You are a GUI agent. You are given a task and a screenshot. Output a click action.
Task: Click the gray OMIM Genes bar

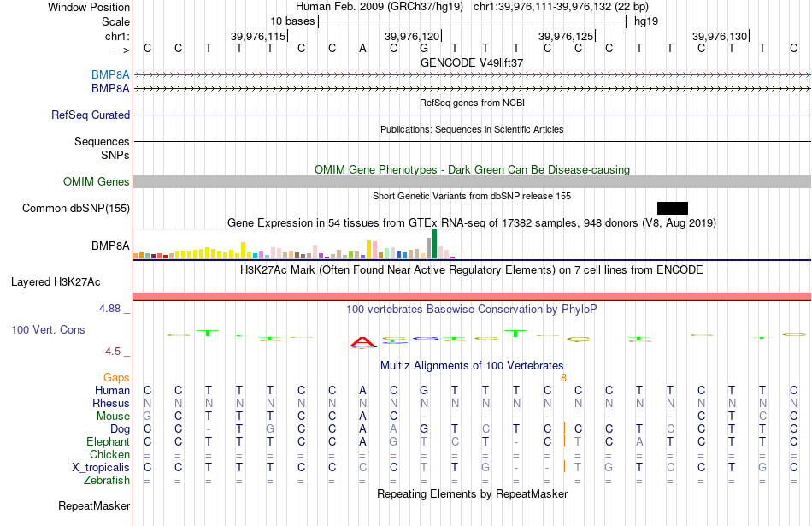click(473, 181)
